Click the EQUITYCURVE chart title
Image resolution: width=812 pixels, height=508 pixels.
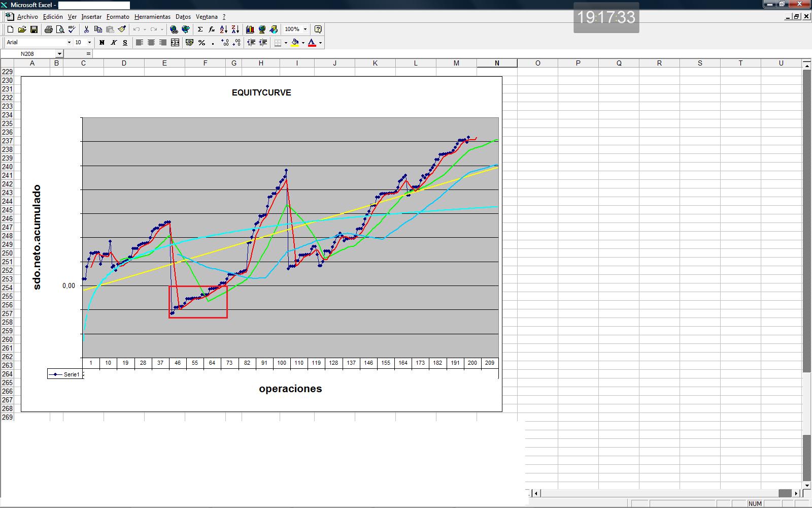(x=261, y=92)
